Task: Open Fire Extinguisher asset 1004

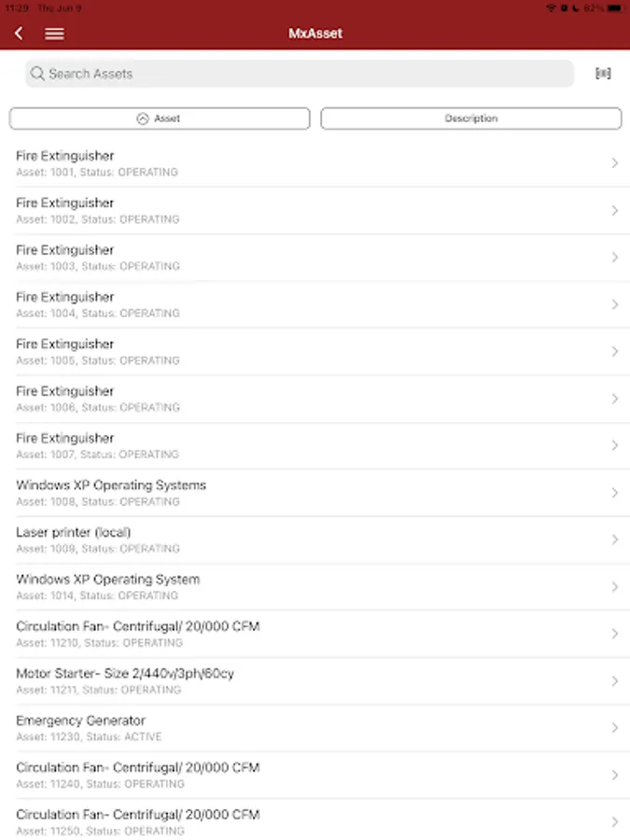Action: 280,304
